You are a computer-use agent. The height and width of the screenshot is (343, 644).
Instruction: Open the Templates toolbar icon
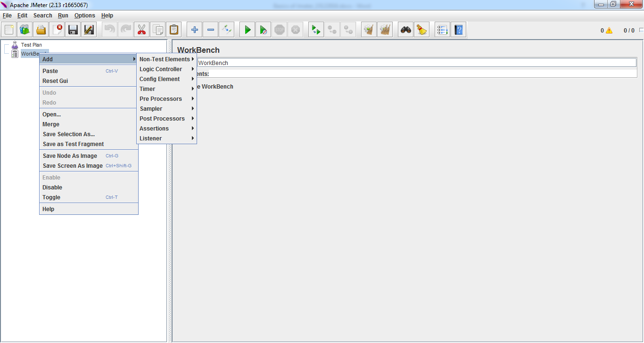[25, 30]
